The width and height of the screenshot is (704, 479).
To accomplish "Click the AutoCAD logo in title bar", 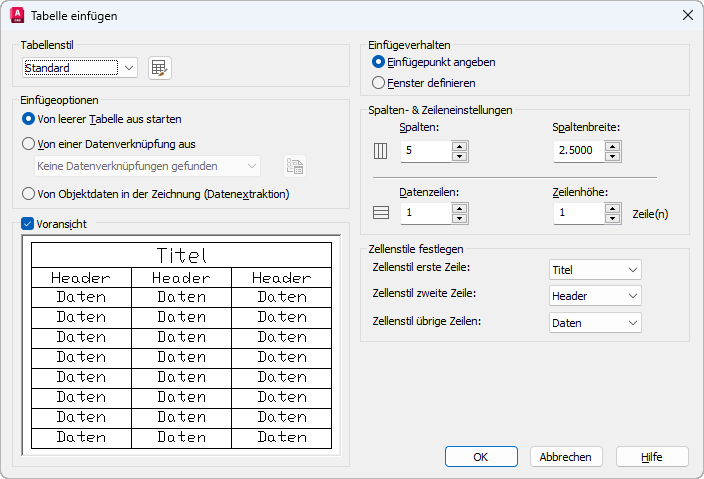I will click(16, 15).
